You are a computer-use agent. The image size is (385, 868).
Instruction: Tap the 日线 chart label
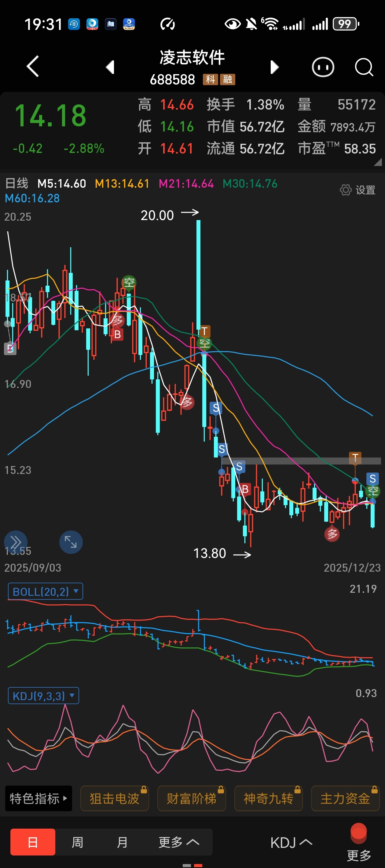pos(16,184)
